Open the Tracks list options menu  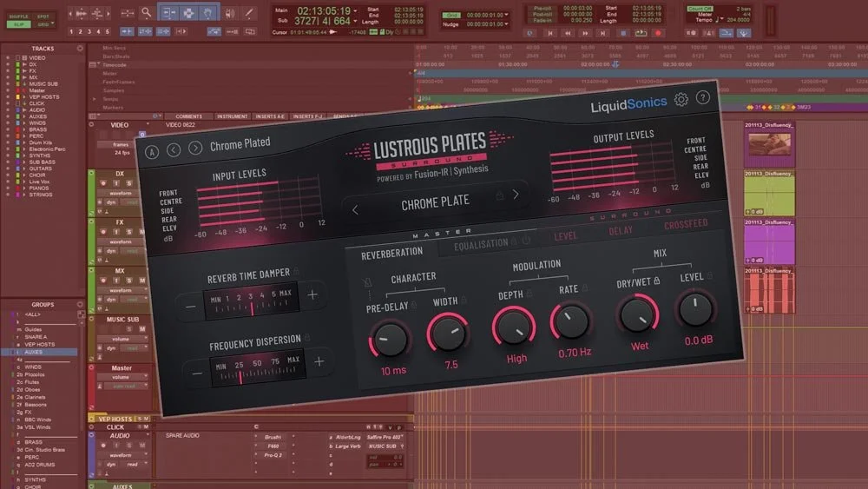coord(80,48)
